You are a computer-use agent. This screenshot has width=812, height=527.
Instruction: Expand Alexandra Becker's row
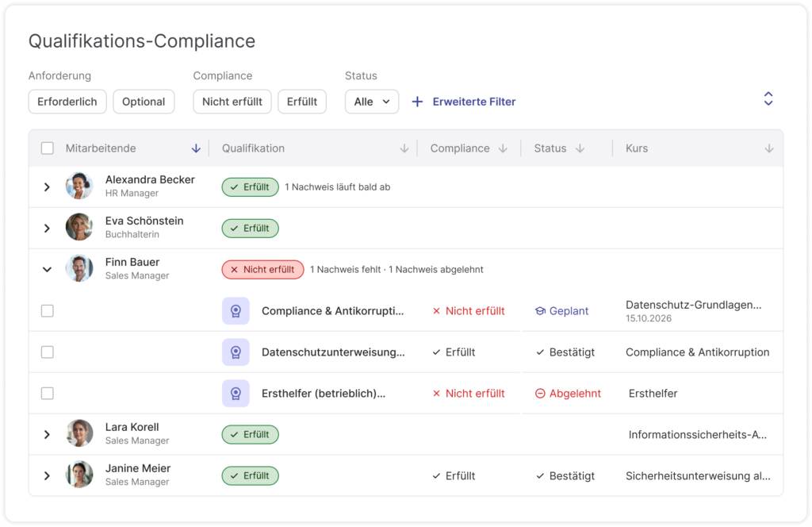click(x=47, y=187)
